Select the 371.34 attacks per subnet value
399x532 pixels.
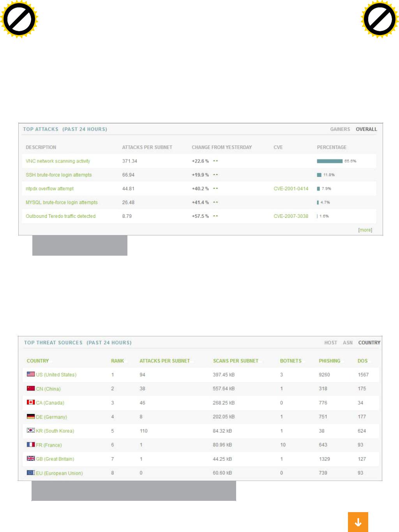pyautogui.click(x=130, y=161)
